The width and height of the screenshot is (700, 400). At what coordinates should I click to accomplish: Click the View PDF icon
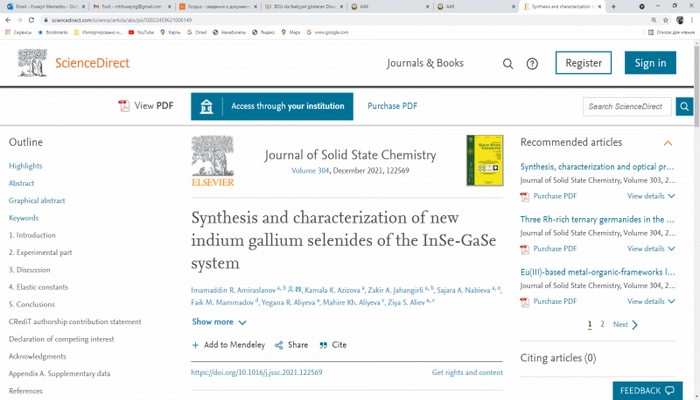click(124, 106)
